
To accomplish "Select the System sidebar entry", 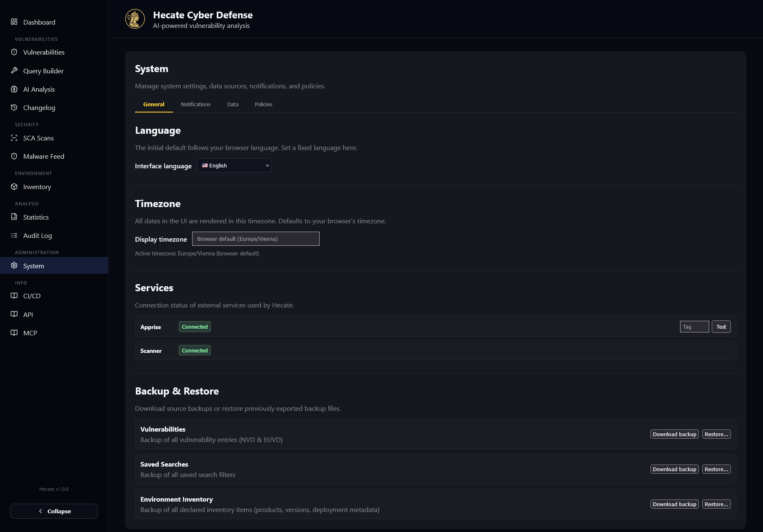I will coord(54,265).
